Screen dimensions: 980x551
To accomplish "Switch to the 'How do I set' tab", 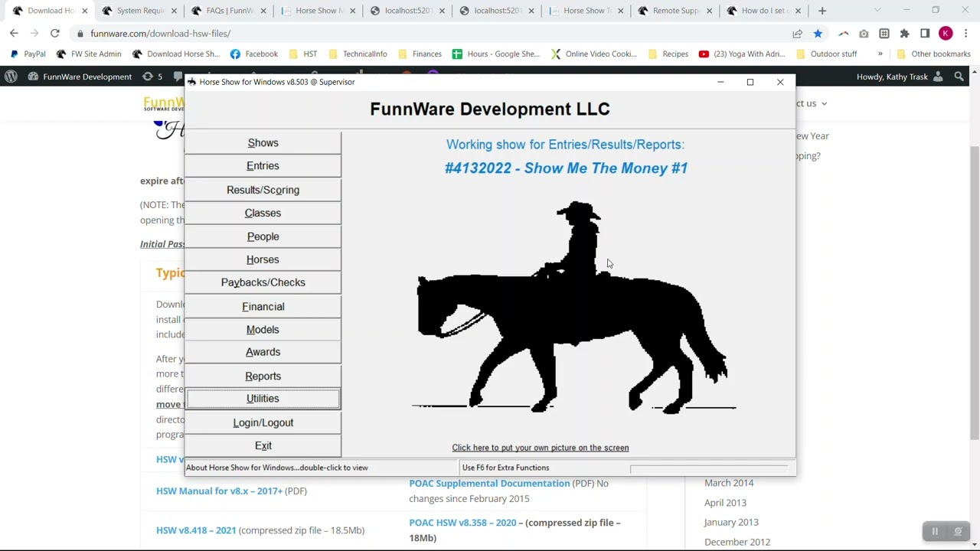I will point(764,11).
